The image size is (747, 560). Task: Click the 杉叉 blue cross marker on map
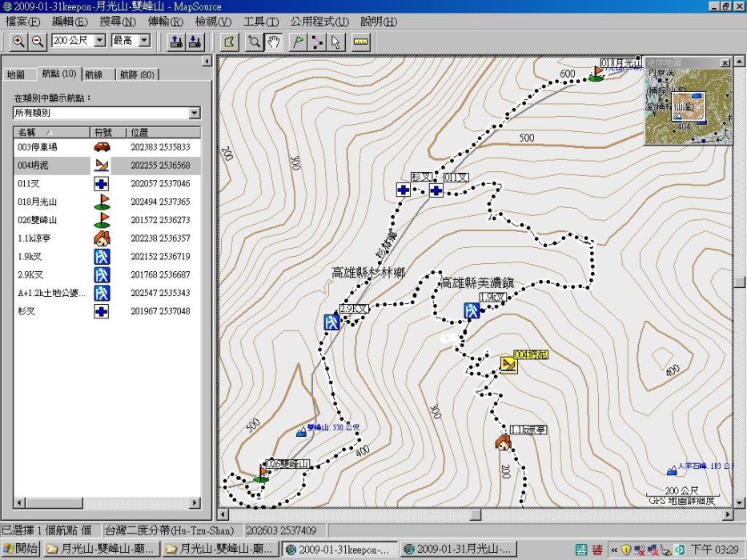pos(403,190)
